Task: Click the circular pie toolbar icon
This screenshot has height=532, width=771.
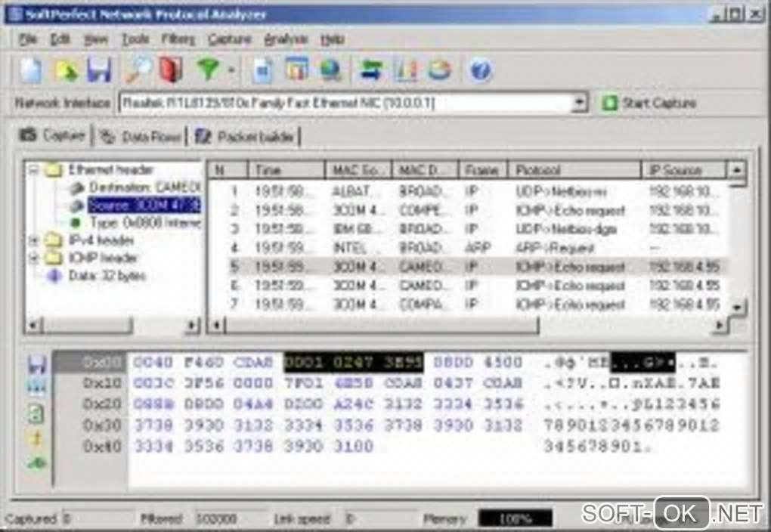Action: pyautogui.click(x=440, y=70)
